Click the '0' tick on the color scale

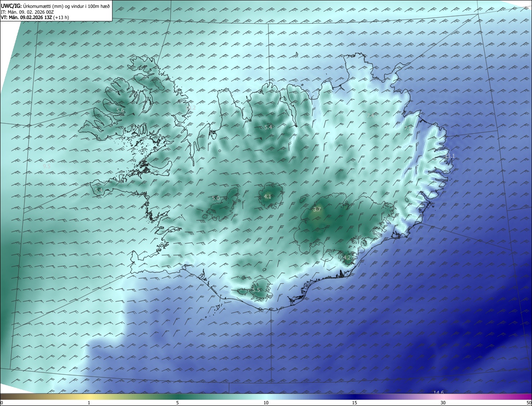2,403
